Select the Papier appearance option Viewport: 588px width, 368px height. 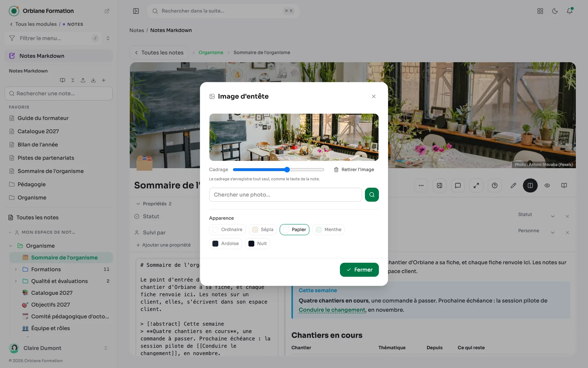(295, 230)
